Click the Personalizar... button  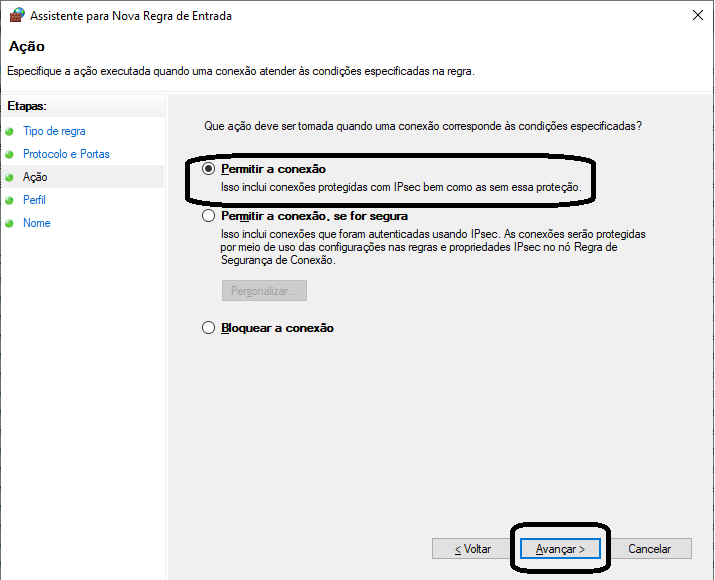[264, 291]
